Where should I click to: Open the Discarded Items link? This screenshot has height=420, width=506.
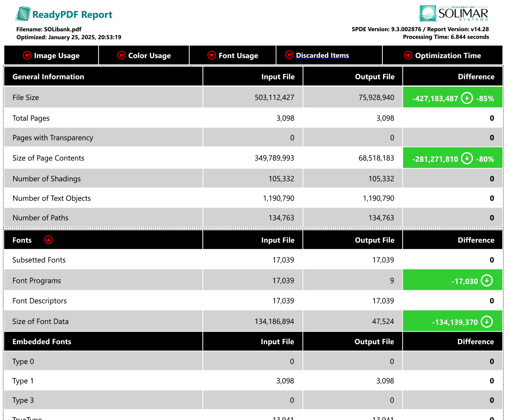pyautogui.click(x=322, y=55)
